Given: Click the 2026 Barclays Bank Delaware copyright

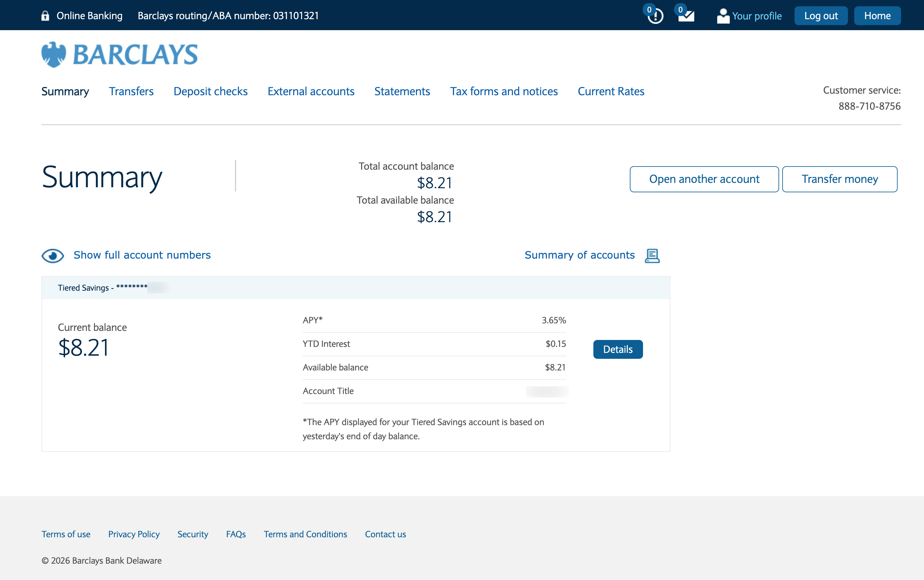Looking at the screenshot, I should [x=102, y=561].
